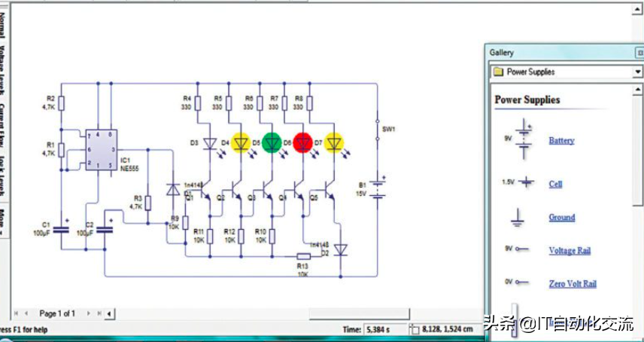644x342 pixels.
Task: Select the lit green LED D5
Action: click(272, 142)
